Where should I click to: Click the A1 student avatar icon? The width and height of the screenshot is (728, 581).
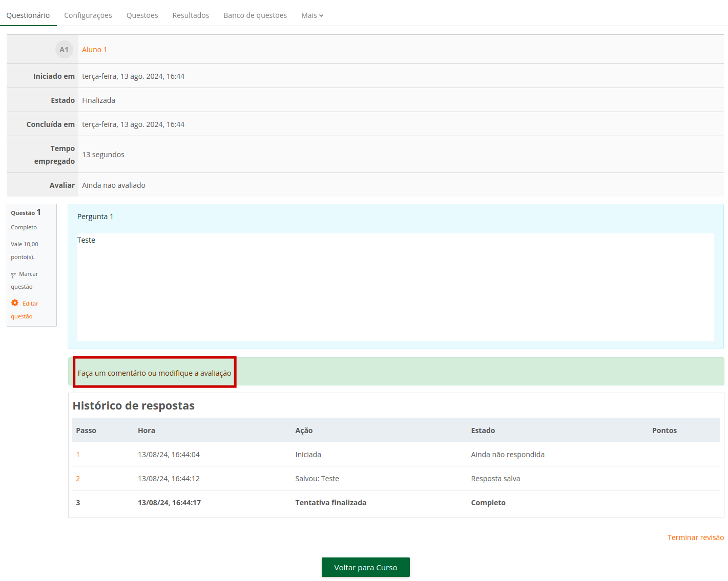click(x=64, y=50)
